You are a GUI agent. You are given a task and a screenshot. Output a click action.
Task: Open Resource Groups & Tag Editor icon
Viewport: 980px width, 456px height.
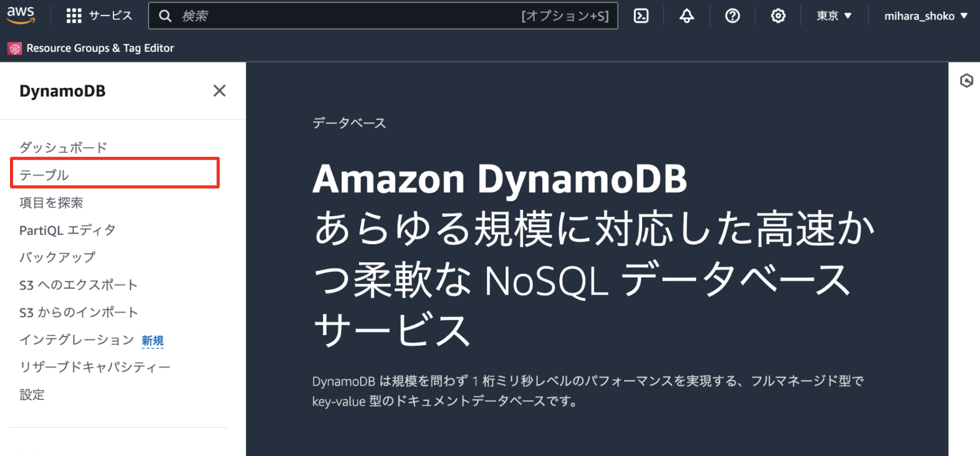tap(13, 47)
